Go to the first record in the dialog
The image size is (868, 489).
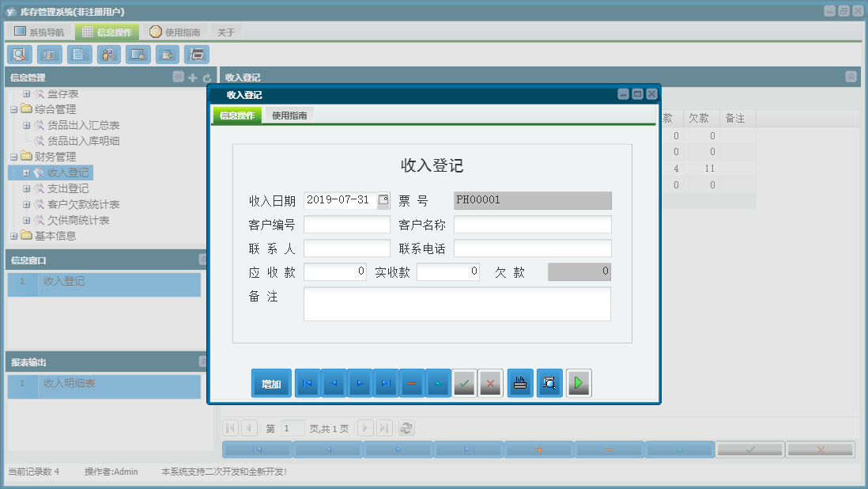307,383
